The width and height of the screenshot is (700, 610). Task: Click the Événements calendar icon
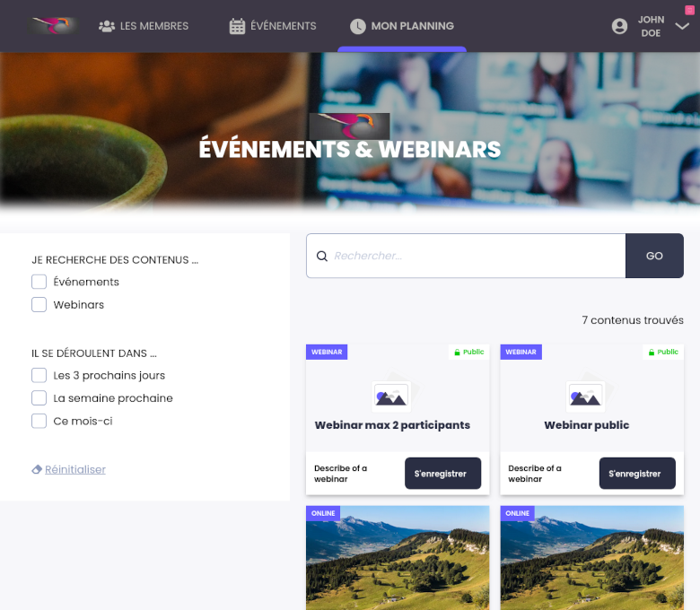pos(237,26)
